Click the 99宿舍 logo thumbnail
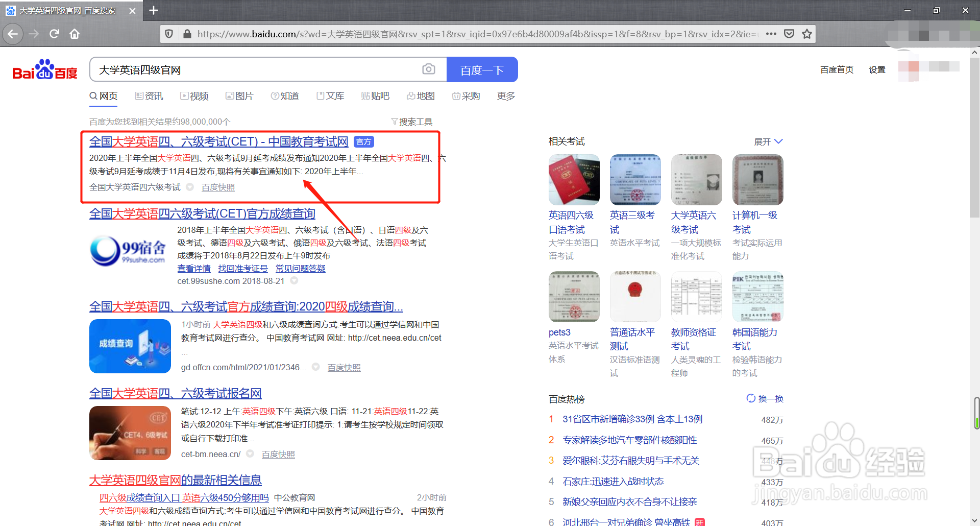The image size is (980, 526). pos(128,250)
